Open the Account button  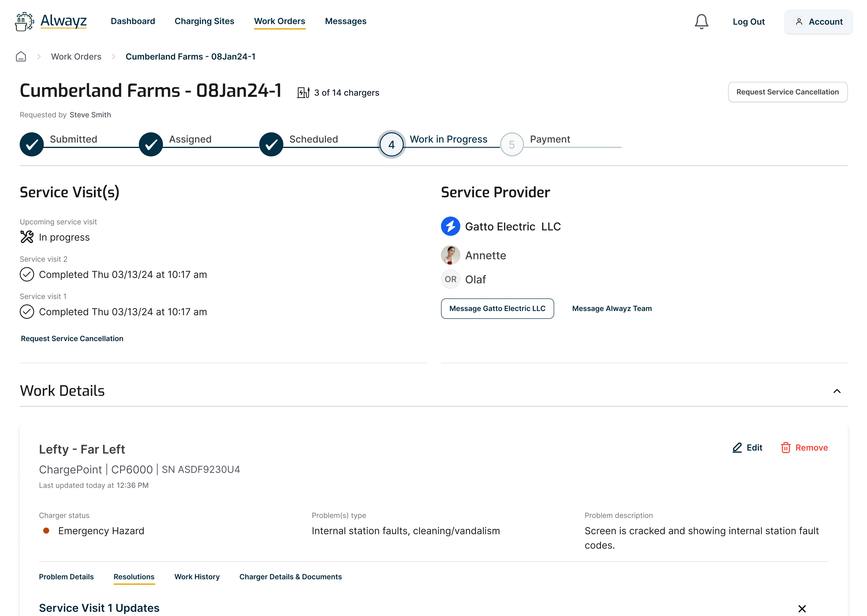[x=819, y=22]
